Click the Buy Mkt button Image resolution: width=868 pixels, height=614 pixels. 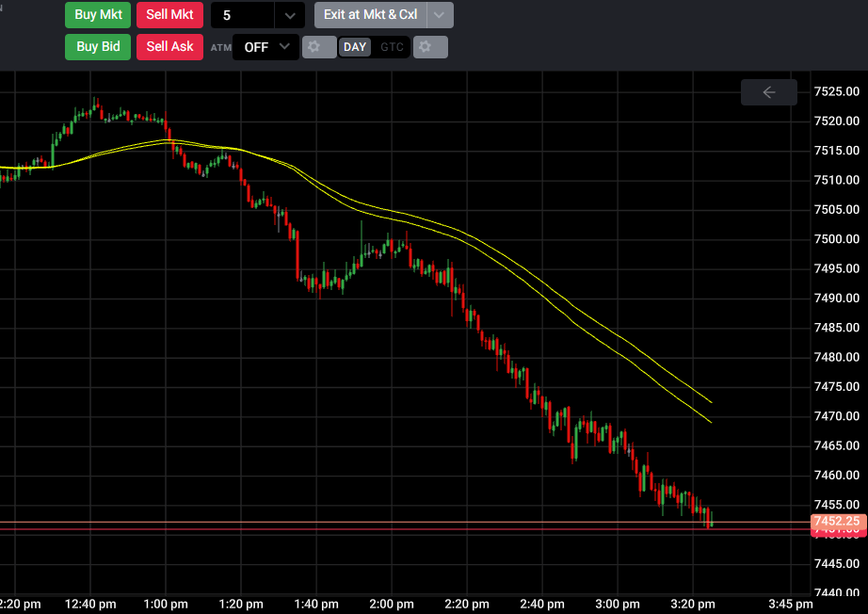[x=98, y=15]
